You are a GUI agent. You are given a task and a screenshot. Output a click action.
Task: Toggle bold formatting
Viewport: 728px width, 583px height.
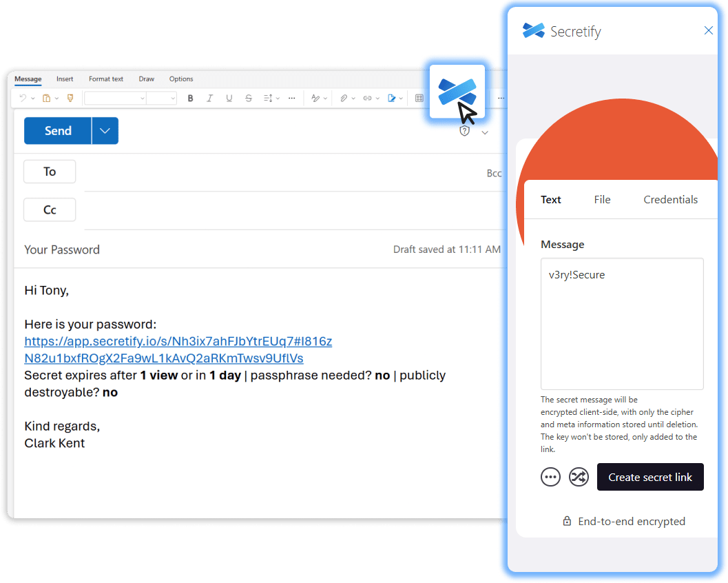coord(191,99)
